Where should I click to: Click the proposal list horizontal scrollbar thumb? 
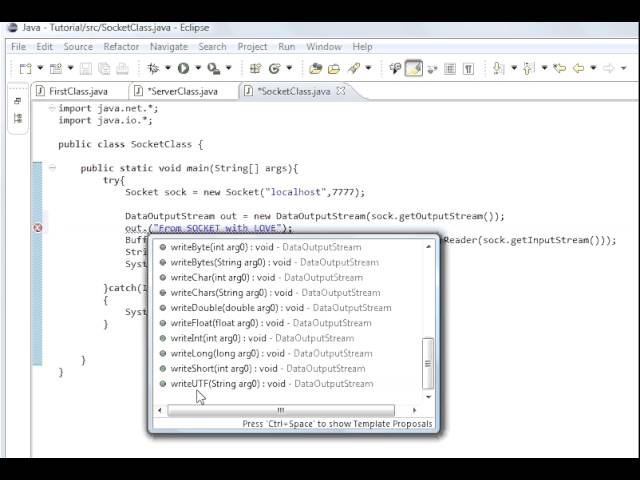tap(281, 410)
